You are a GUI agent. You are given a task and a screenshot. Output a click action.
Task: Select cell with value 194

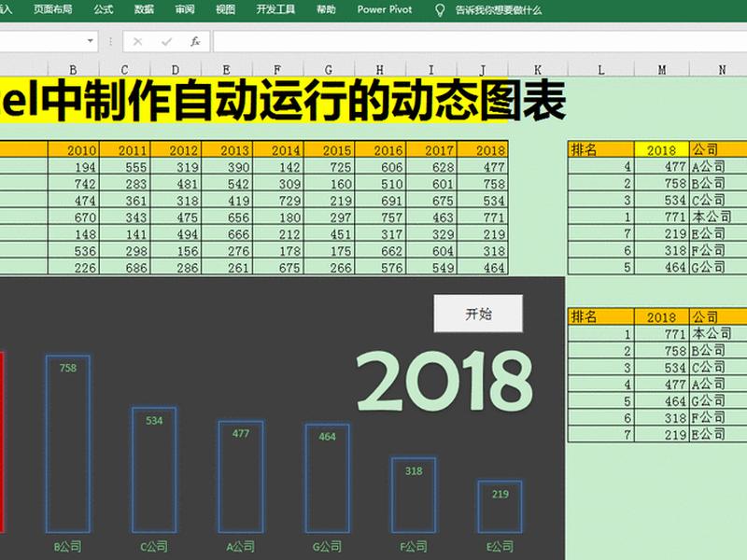(x=74, y=167)
